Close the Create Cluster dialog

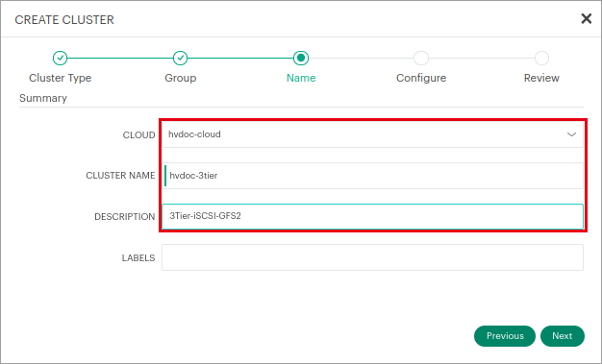coord(586,18)
